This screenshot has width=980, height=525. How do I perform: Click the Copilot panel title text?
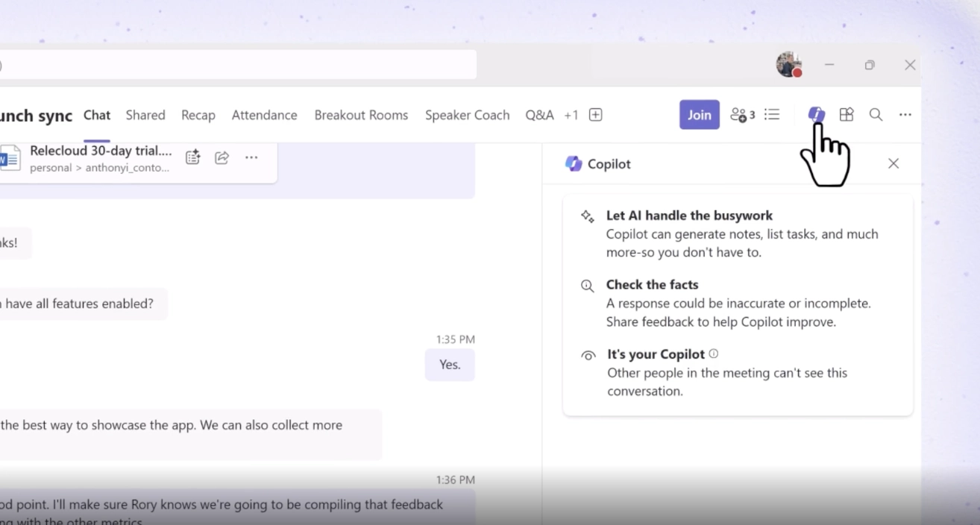609,164
